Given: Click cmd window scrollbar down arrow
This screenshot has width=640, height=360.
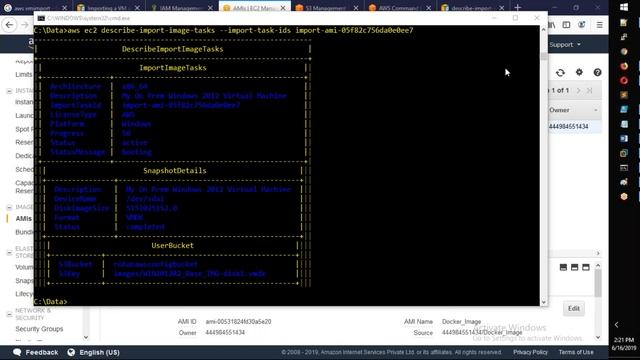Looking at the screenshot, I should pyautogui.click(x=543, y=302).
